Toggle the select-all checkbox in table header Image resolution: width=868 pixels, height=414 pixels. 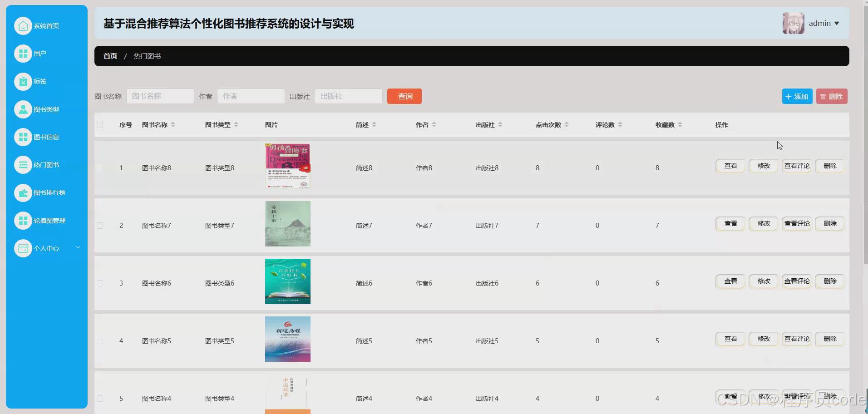pos(100,125)
